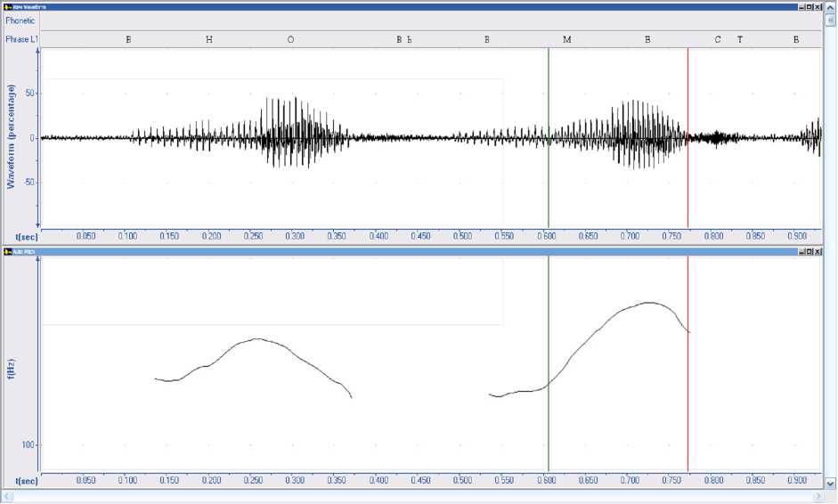The height and width of the screenshot is (504, 838).
Task: Maximize the Raw Waveform panel
Action: coord(809,5)
